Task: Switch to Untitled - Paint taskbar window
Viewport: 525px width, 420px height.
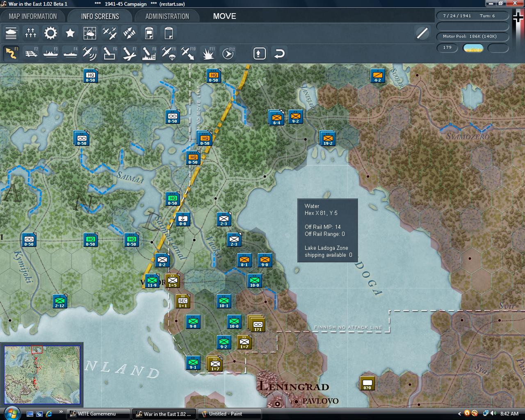Action: pyautogui.click(x=230, y=414)
